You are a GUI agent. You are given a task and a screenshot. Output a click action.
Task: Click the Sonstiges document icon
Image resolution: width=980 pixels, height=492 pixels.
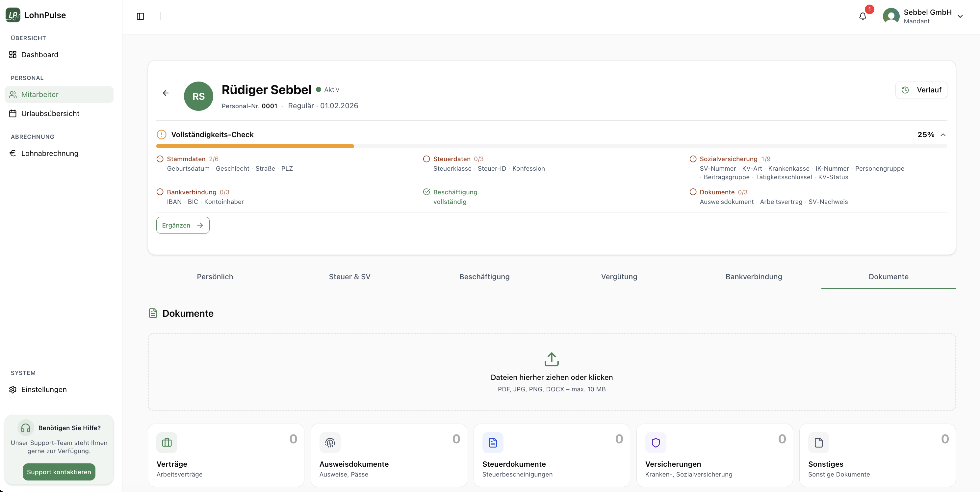pyautogui.click(x=818, y=443)
